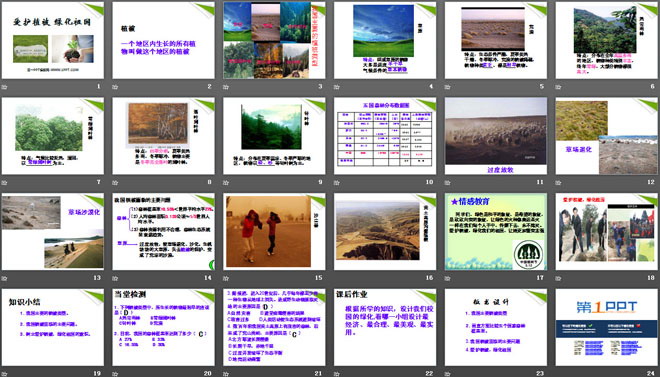Choose slide 10 with forest data table
The width and height of the screenshot is (660, 377).
coord(385,136)
